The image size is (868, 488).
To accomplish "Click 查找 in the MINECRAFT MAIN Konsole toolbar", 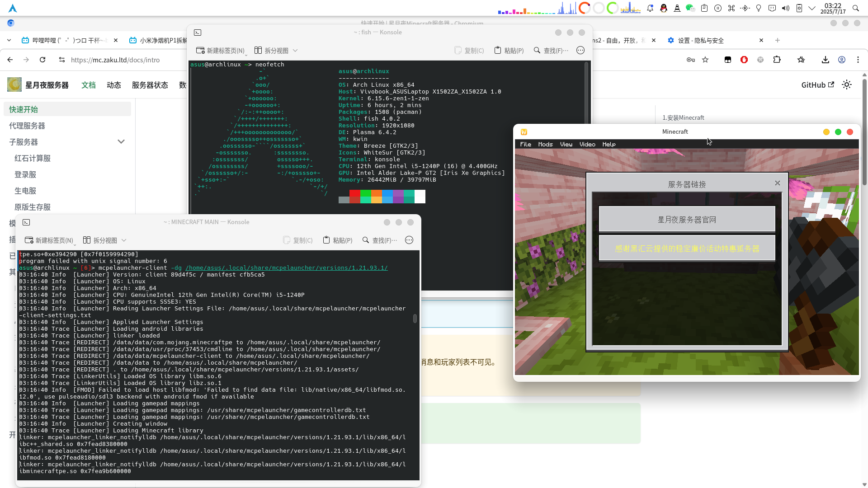I will click(x=380, y=240).
